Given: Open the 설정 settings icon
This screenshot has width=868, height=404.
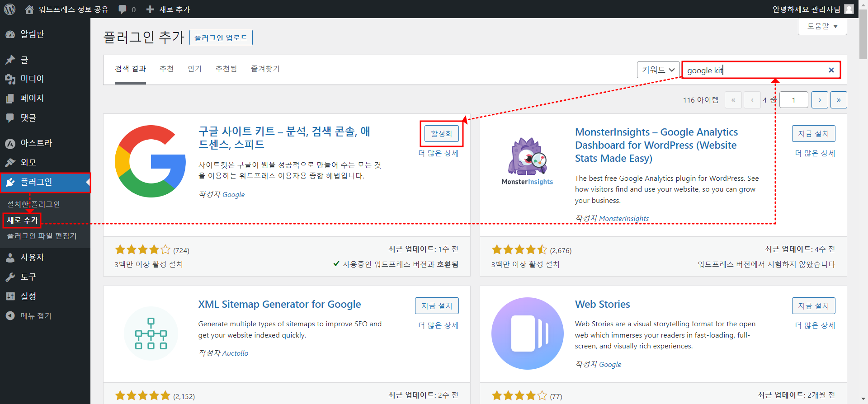Looking at the screenshot, I should coord(10,296).
